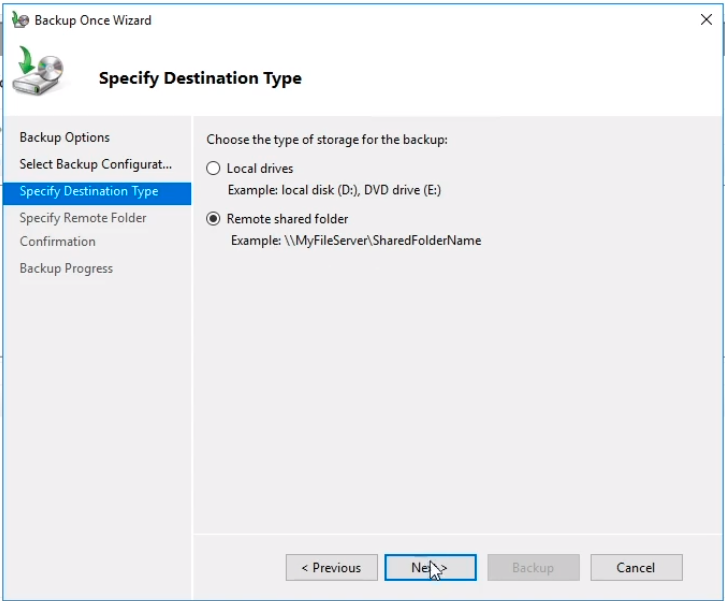Cancel the backup wizard

[636, 568]
